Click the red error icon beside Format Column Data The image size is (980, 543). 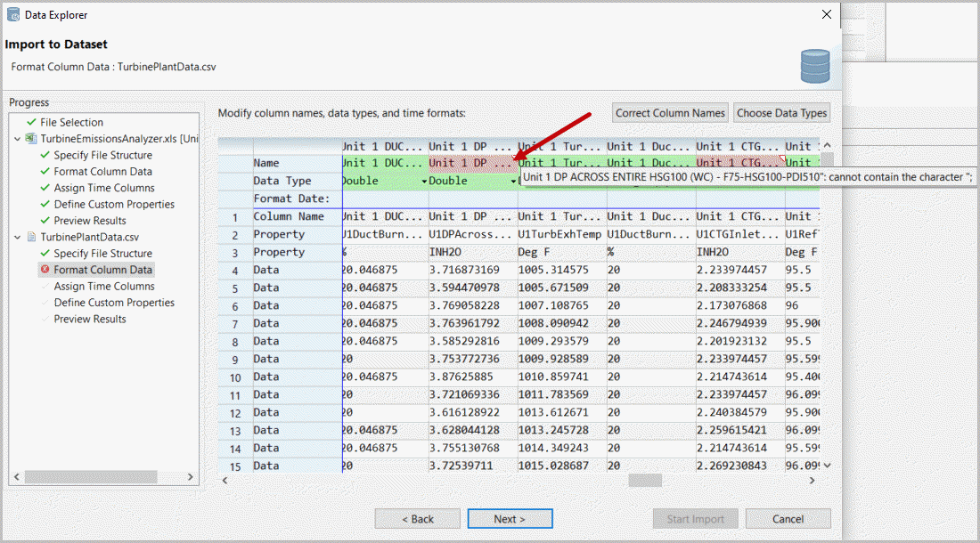(x=44, y=270)
